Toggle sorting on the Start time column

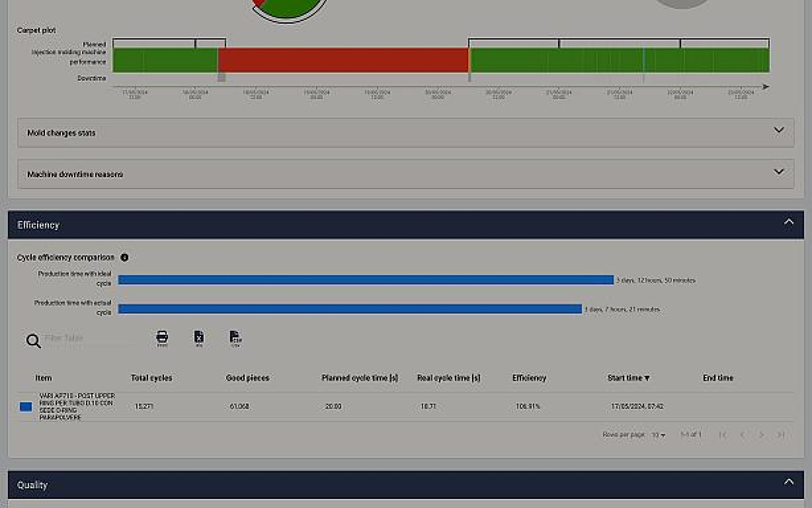629,378
